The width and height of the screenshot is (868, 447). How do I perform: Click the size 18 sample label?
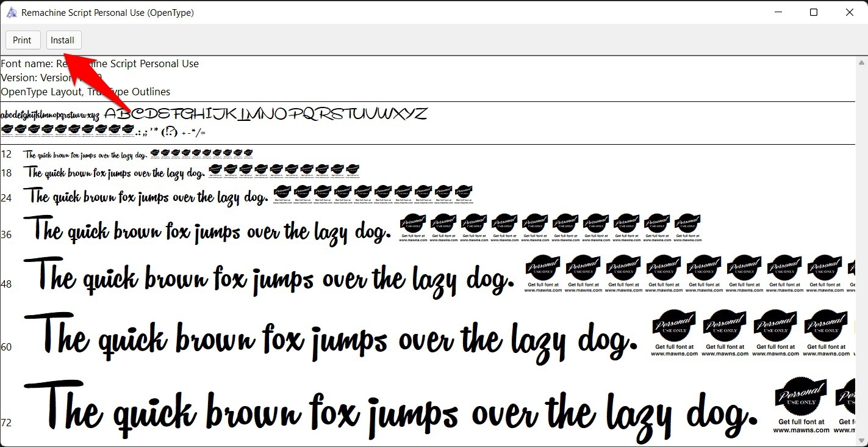pos(6,173)
